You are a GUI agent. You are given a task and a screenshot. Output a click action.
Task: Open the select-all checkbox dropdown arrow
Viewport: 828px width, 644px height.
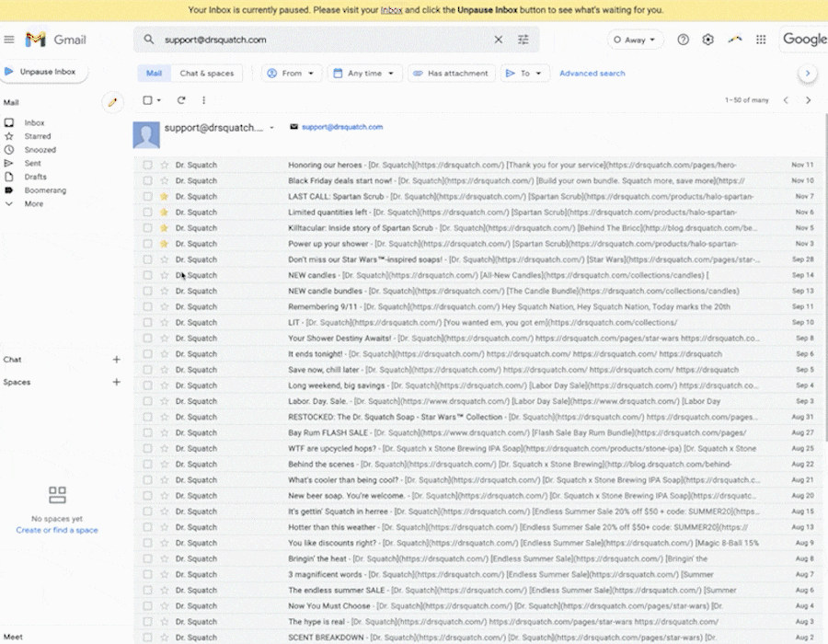click(159, 100)
